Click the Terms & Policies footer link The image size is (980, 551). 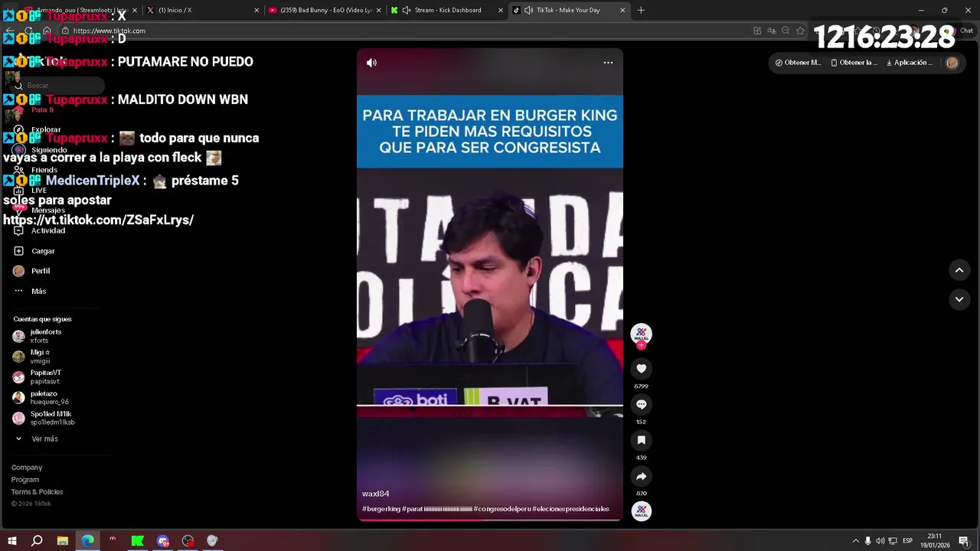point(37,492)
